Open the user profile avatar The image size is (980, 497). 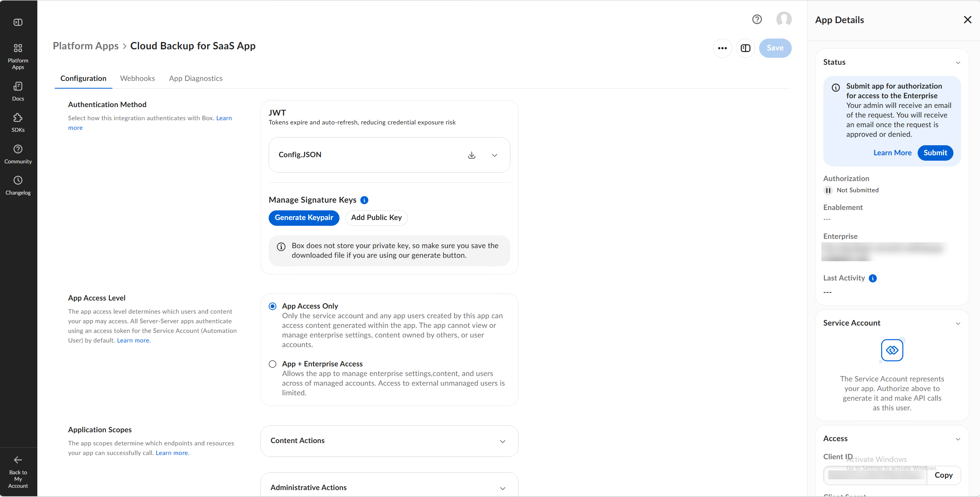pyautogui.click(x=784, y=19)
